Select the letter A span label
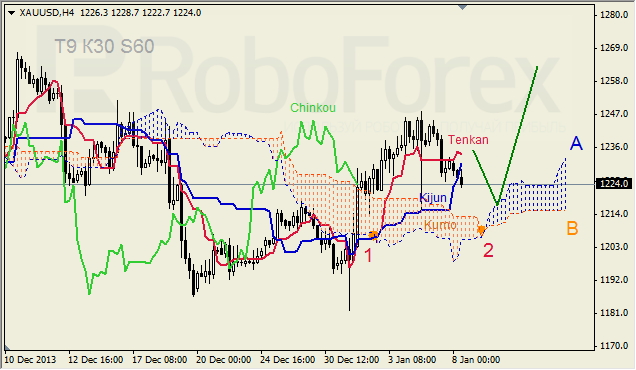Screen dimensions: 636x370 [x=576, y=143]
